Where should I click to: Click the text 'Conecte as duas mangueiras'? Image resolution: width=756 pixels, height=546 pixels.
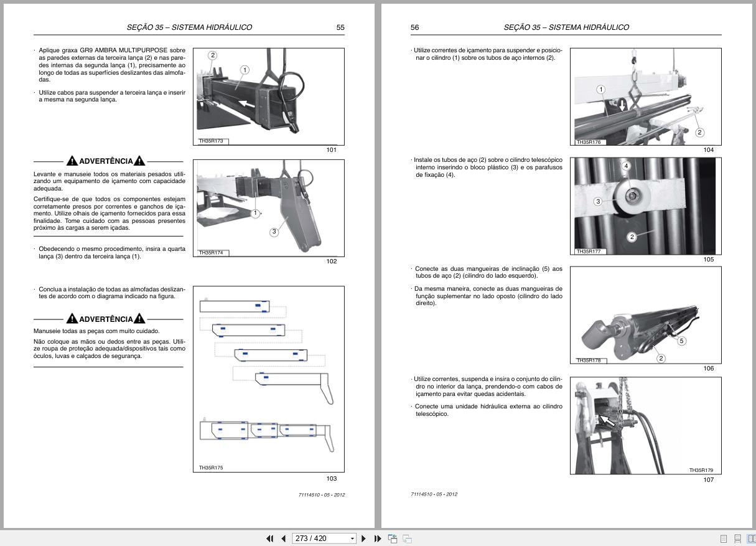coord(487,272)
